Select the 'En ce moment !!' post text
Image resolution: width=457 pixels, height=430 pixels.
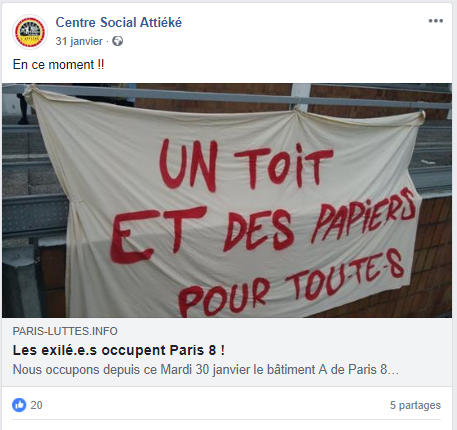(x=58, y=65)
